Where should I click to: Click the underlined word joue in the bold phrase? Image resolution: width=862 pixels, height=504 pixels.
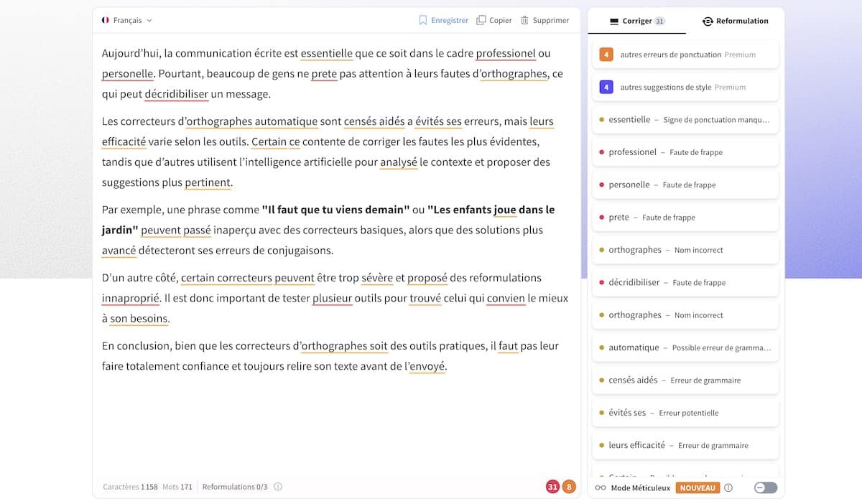(x=505, y=210)
